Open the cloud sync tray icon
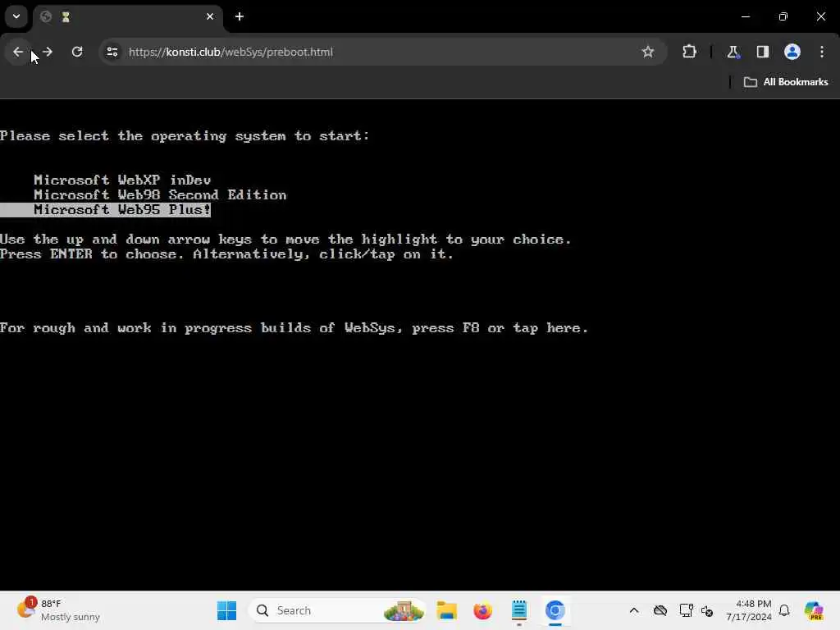This screenshot has width=840, height=630. point(660,610)
